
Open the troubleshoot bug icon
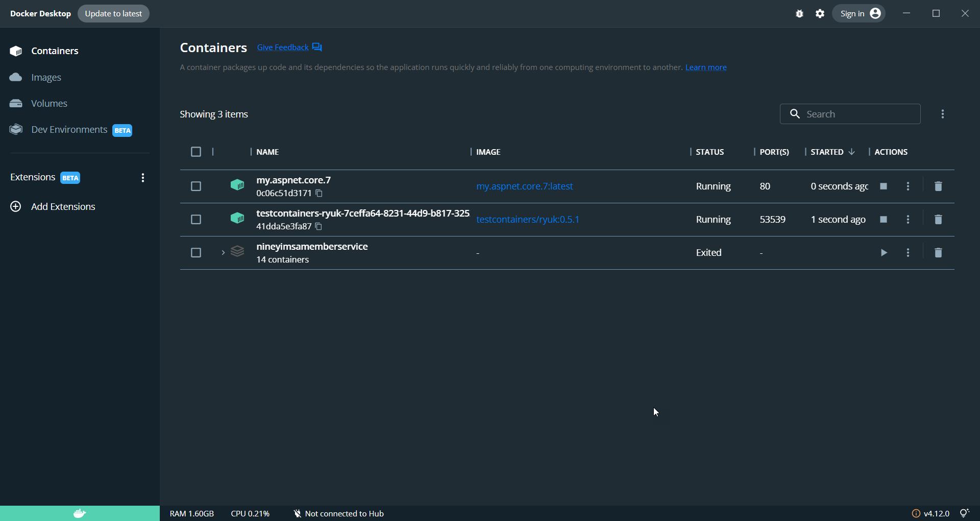[x=799, y=14]
